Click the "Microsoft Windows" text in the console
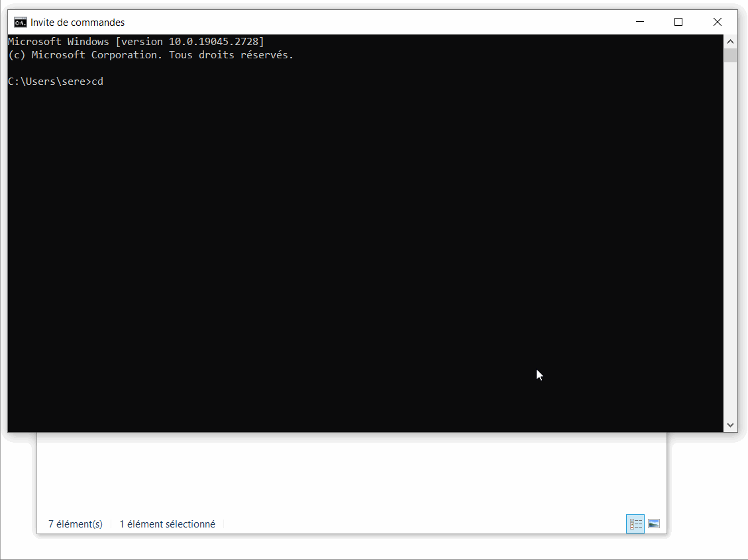748x560 pixels. (x=58, y=42)
